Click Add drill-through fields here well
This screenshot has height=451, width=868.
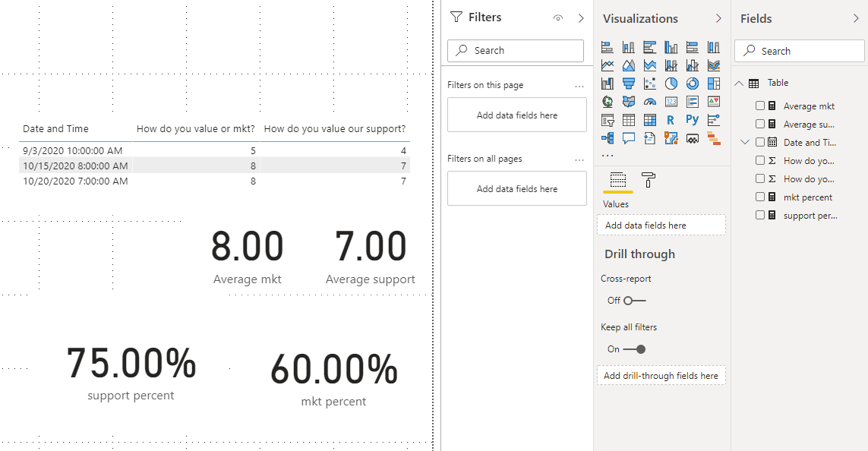click(661, 375)
